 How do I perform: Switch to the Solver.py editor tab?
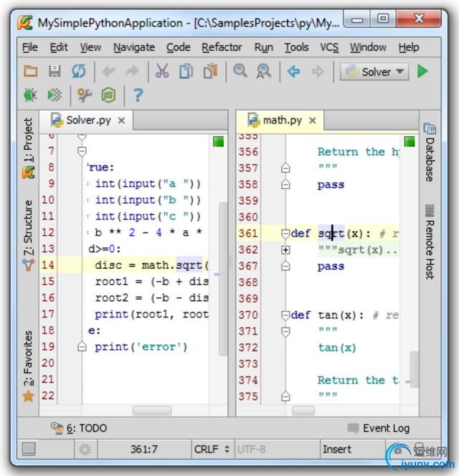coord(87,120)
